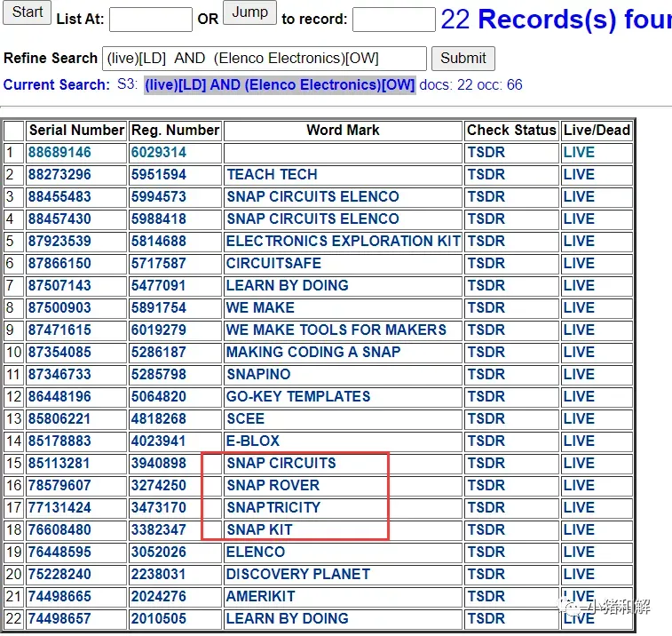Open ELECTRONICS EXPLORATION KIT word mark

[x=344, y=241]
